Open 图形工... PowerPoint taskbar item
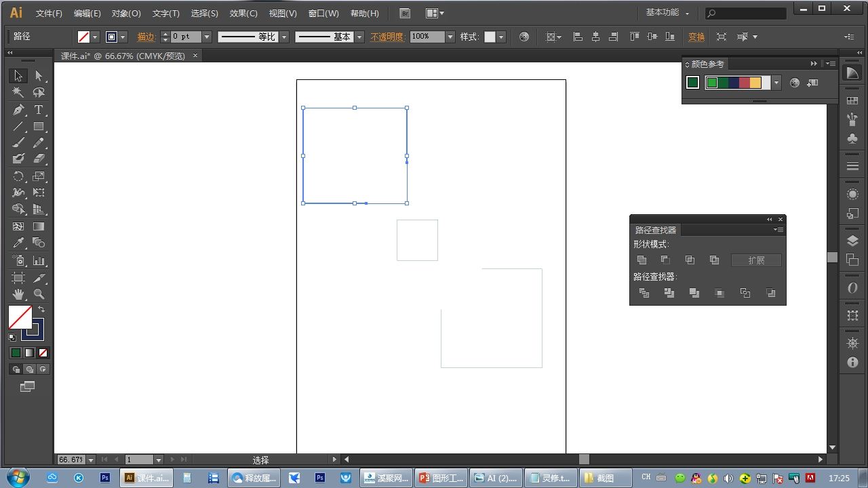This screenshot has height=488, width=868. pyautogui.click(x=441, y=478)
